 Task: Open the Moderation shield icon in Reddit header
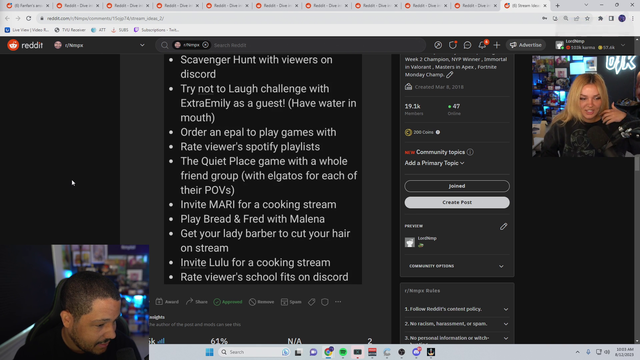pyautogui.click(x=453, y=45)
